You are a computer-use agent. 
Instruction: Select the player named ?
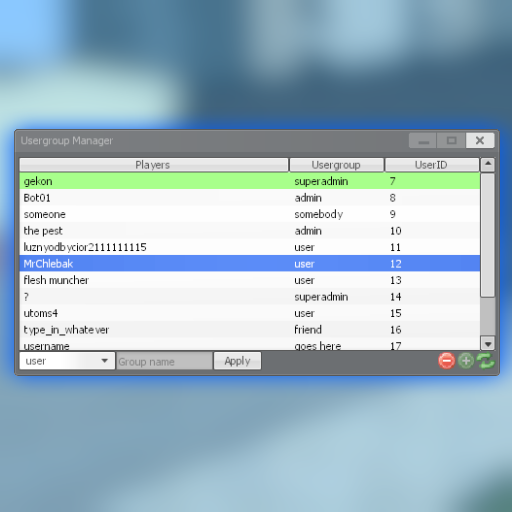[x=250, y=297]
